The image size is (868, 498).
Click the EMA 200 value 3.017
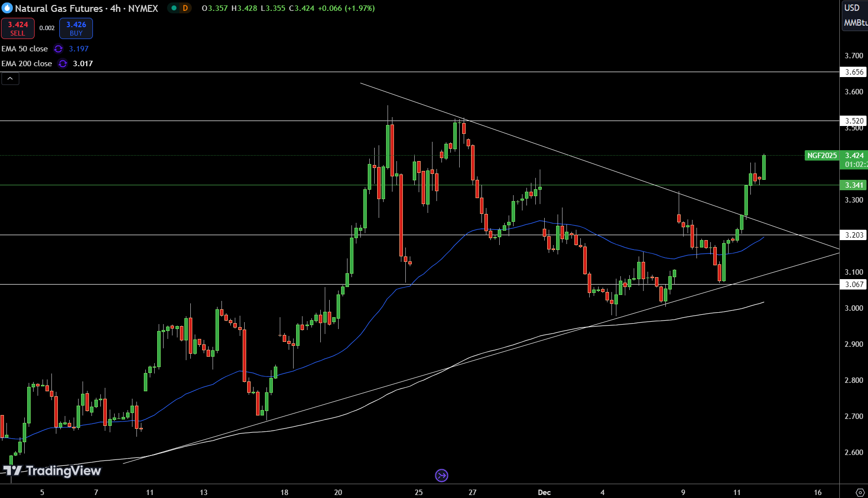pos(83,64)
